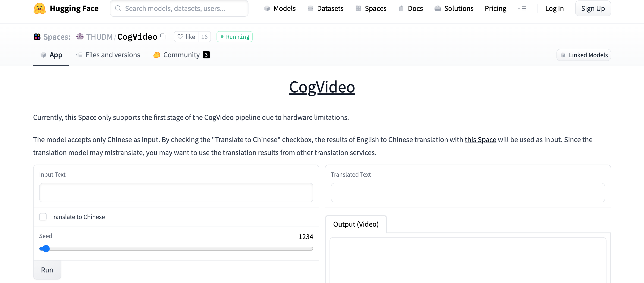This screenshot has height=283, width=644.
Task: Click the Seed value 1234
Action: (x=306, y=237)
